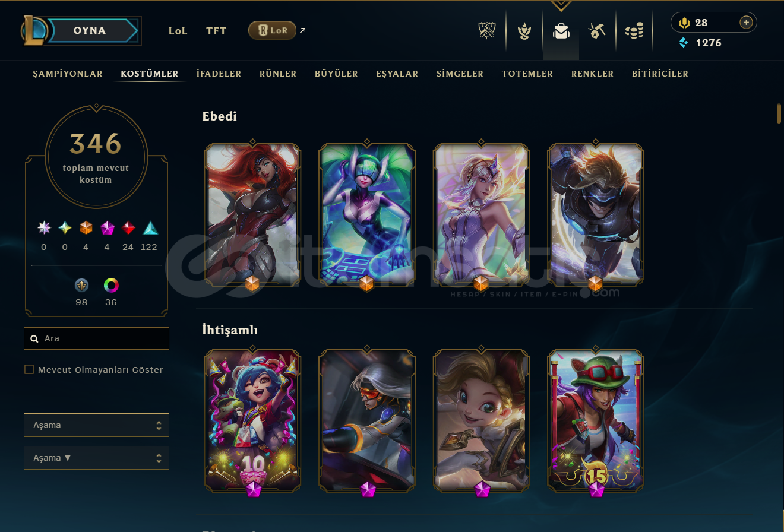Viewport: 784px width, 532px height.
Task: Toggle Mevcut Olmayanları Göster checkbox
Action: (x=29, y=369)
